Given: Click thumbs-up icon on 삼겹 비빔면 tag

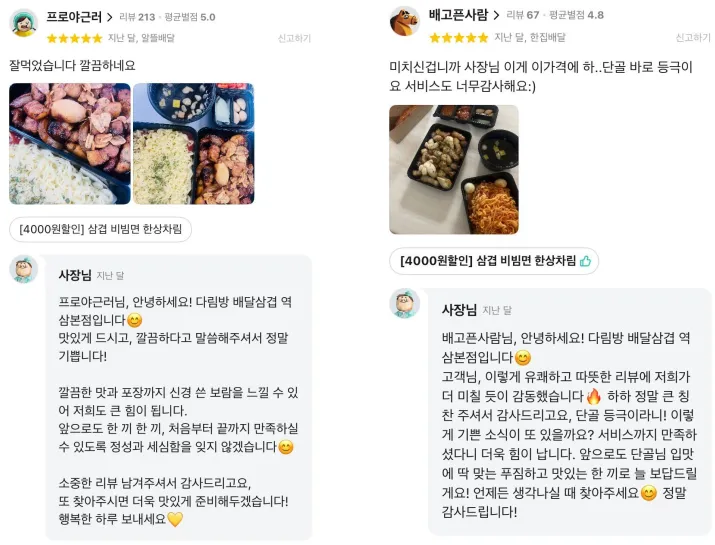Looking at the screenshot, I should click(x=585, y=261).
